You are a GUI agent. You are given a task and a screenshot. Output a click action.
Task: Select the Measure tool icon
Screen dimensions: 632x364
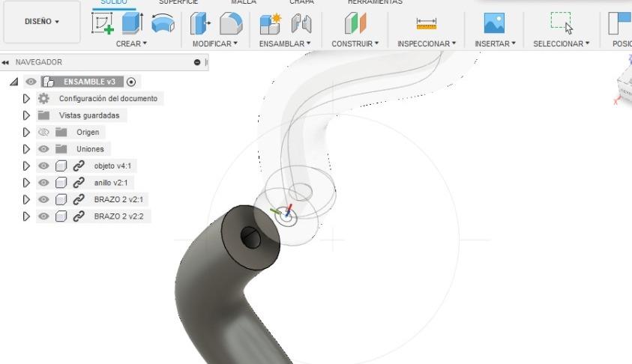(x=427, y=23)
